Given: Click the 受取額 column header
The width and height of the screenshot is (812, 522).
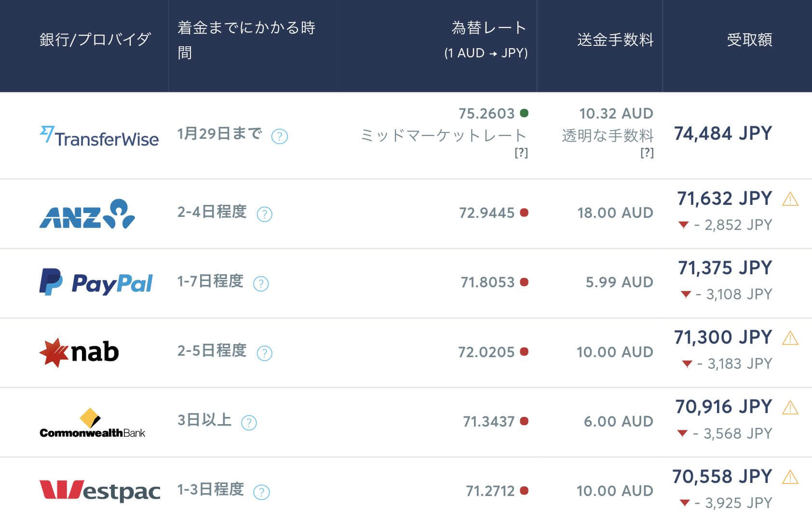Looking at the screenshot, I should tap(749, 40).
